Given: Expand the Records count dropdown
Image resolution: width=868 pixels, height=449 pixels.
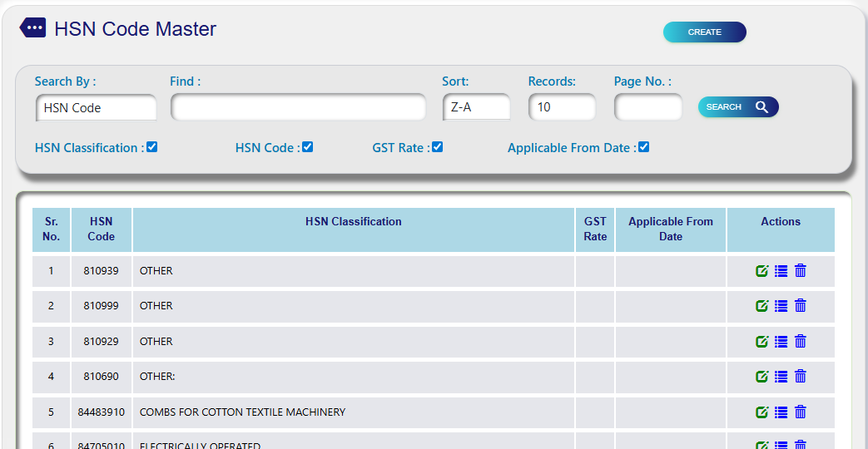Looking at the screenshot, I should pyautogui.click(x=562, y=107).
